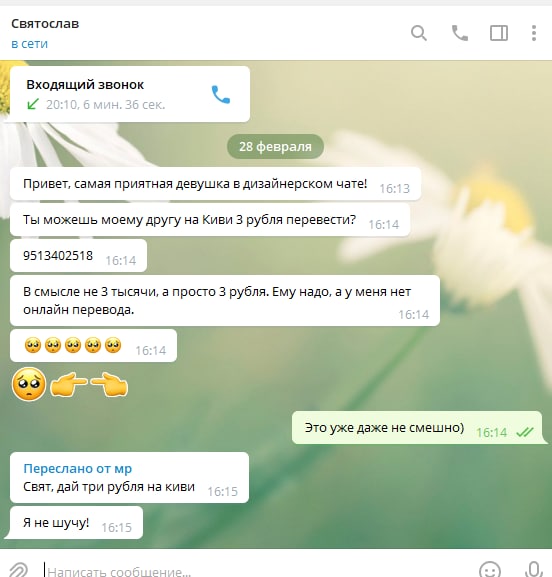Click the 'в сети' online status text

(x=29, y=44)
